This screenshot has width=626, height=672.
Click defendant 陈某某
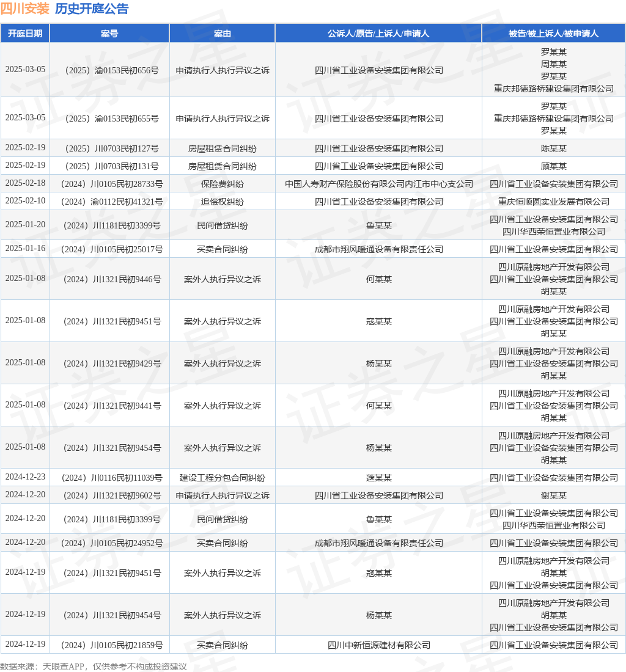click(x=553, y=148)
